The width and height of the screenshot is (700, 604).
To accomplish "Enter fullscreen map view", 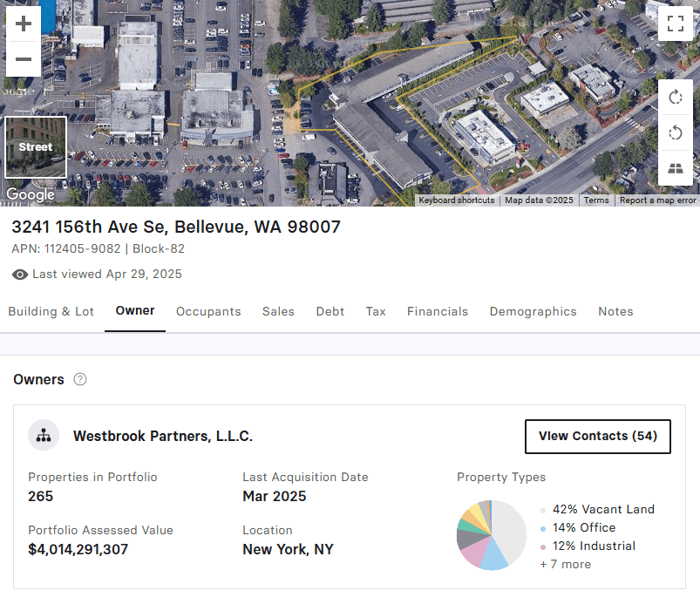I will [676, 24].
